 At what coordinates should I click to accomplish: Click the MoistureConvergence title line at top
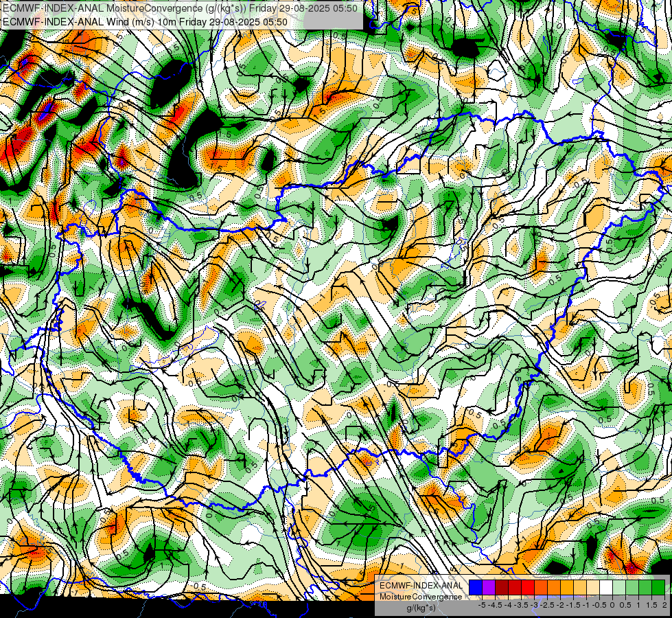pyautogui.click(x=180, y=8)
